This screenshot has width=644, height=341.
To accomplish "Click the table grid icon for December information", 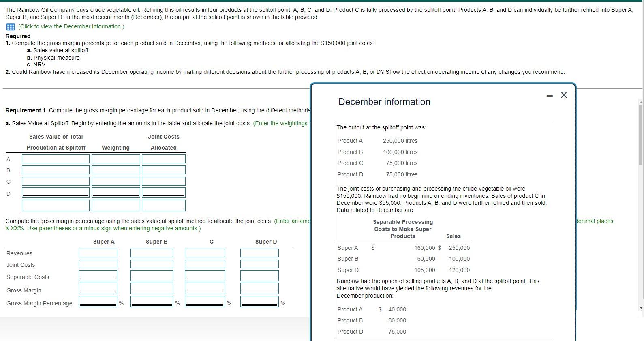I will tap(11, 27).
